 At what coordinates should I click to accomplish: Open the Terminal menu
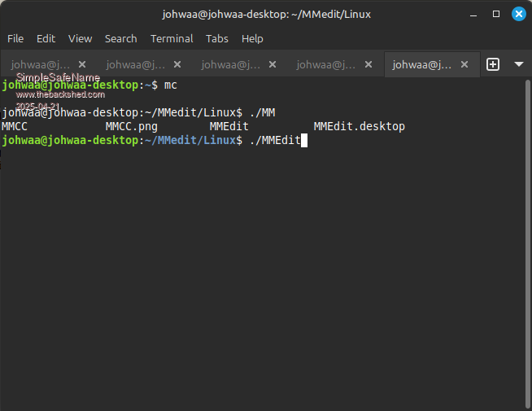click(x=172, y=38)
